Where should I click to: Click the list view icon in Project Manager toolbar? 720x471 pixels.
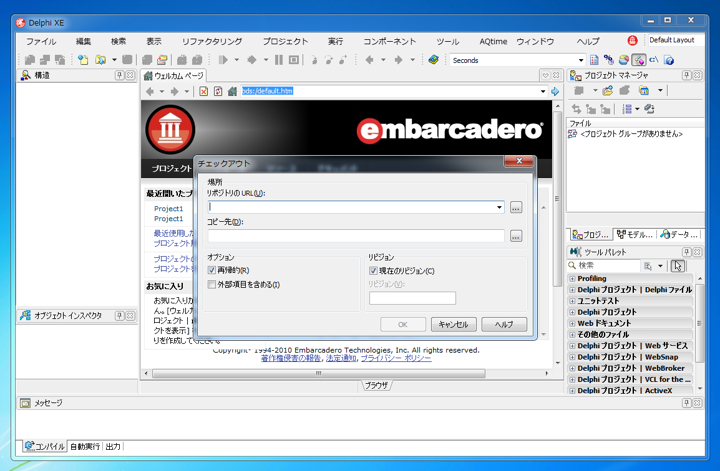[627, 109]
